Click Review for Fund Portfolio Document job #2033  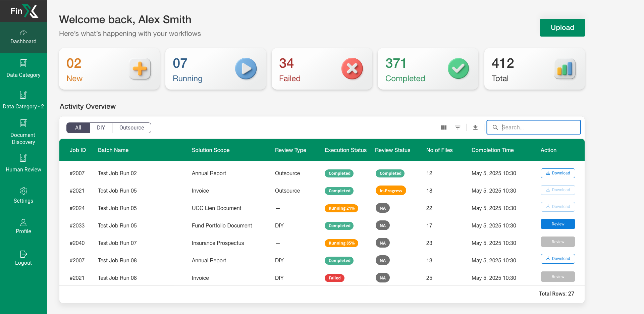click(558, 224)
